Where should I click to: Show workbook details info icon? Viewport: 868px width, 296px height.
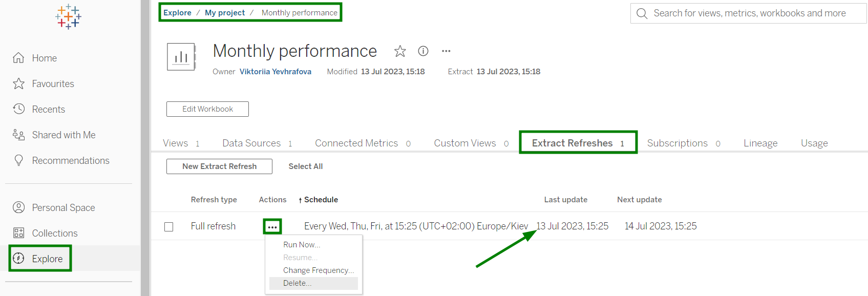423,51
